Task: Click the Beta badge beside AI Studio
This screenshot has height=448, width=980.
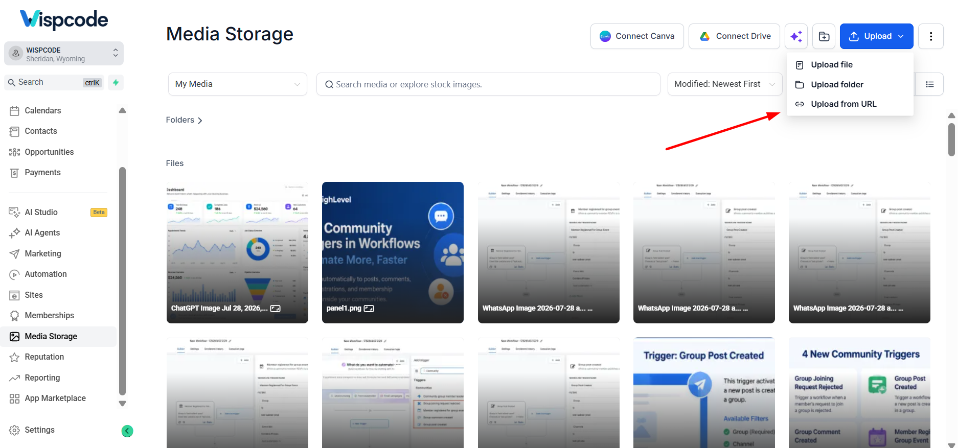Action: click(x=99, y=213)
